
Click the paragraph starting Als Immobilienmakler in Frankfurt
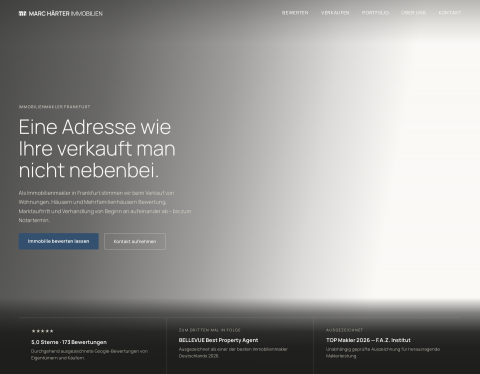tap(105, 207)
